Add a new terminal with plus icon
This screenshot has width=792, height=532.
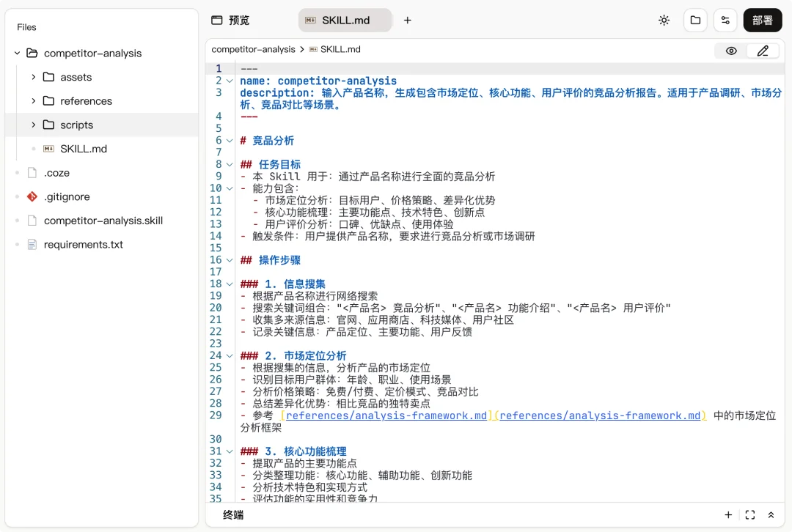(x=728, y=515)
